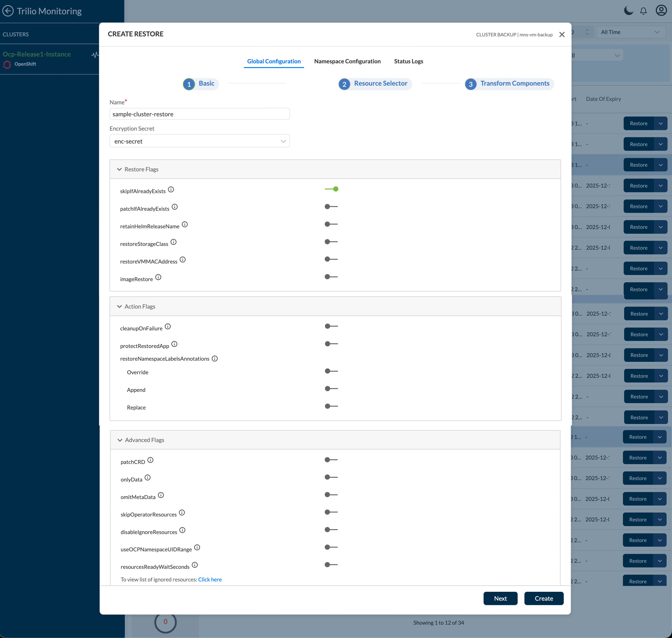This screenshot has width=672, height=638.
Task: Click the 'Click here' ignored resources link
Action: 210,580
